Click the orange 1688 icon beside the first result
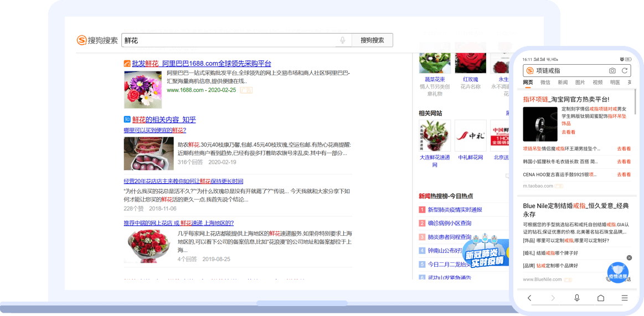 click(x=127, y=64)
